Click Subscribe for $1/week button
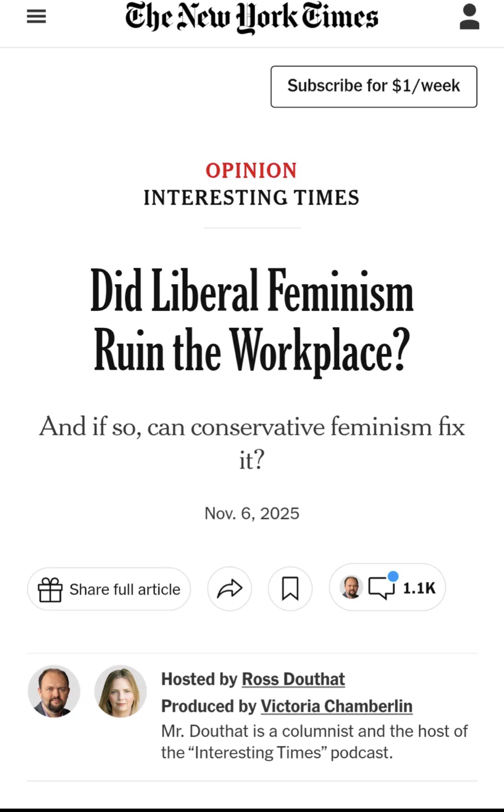The height and width of the screenshot is (812, 504). point(374,86)
